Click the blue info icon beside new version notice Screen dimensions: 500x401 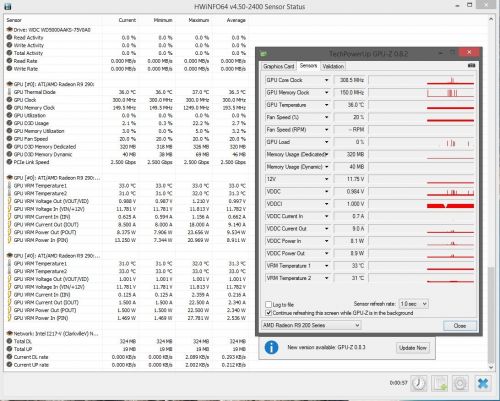pos(271,347)
